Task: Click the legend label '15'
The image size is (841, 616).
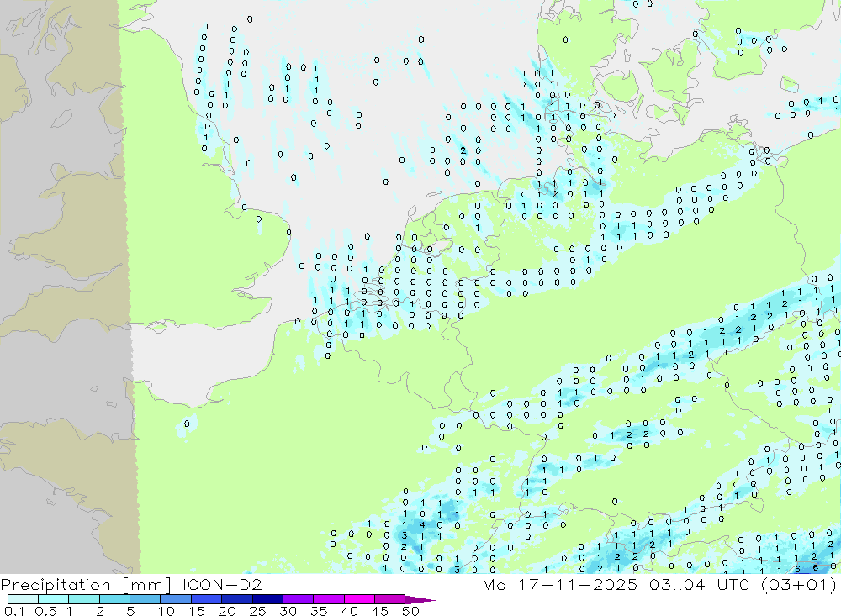Action: click(x=197, y=611)
